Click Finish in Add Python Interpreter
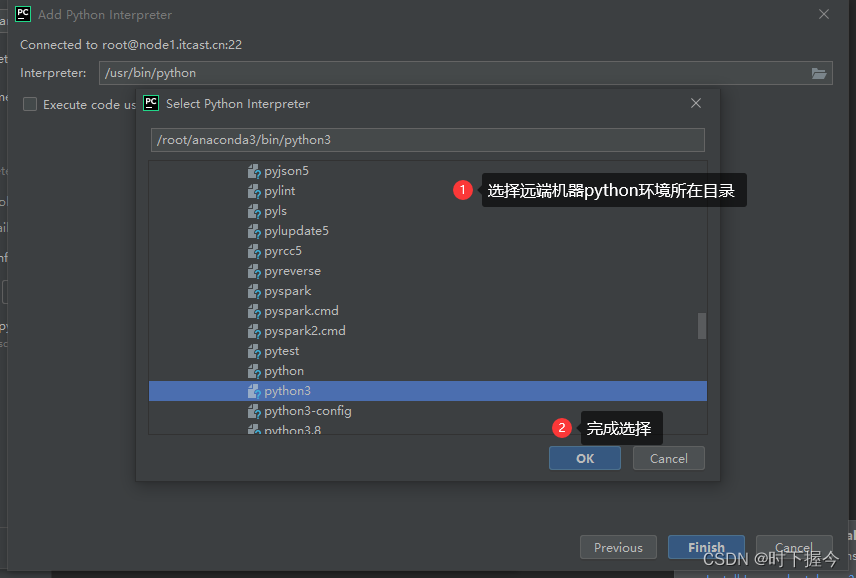The width and height of the screenshot is (856, 578). [706, 547]
